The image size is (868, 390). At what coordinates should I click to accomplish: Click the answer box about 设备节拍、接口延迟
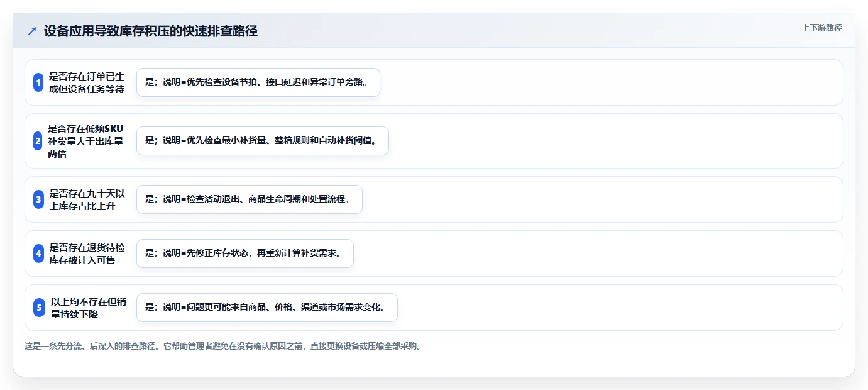pyautogui.click(x=258, y=82)
